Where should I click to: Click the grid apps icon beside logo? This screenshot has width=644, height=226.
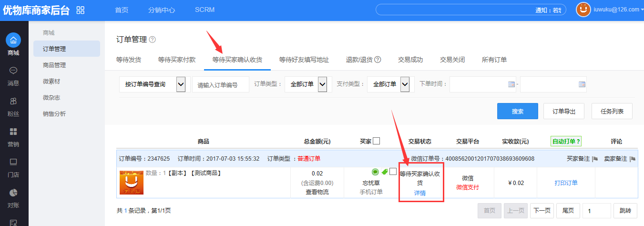pyautogui.click(x=80, y=10)
